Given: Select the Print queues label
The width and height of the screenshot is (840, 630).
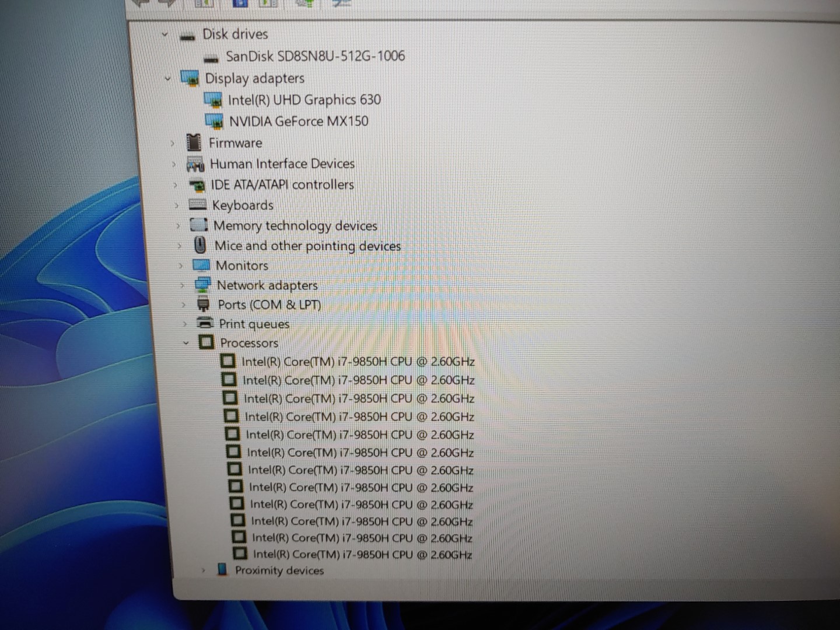Looking at the screenshot, I should point(254,324).
